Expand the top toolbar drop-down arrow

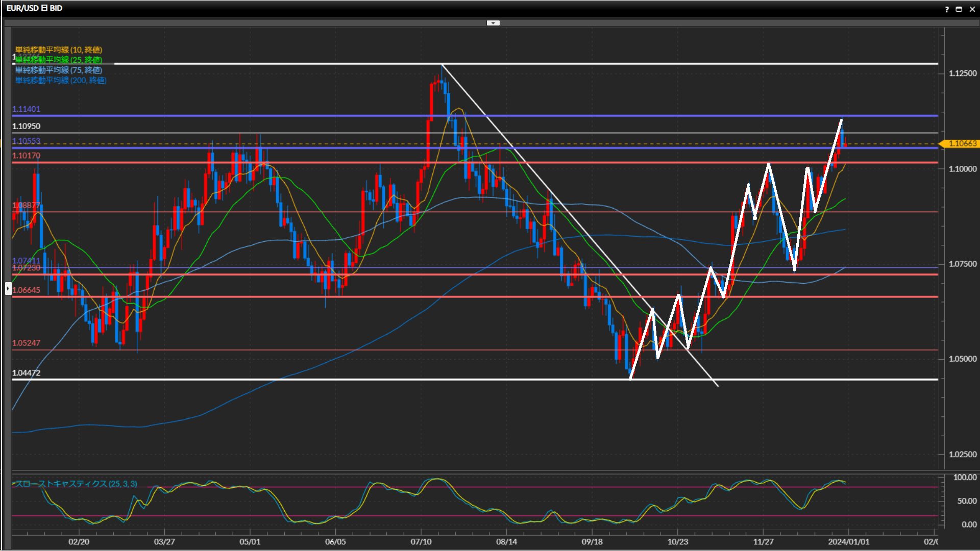tap(493, 23)
